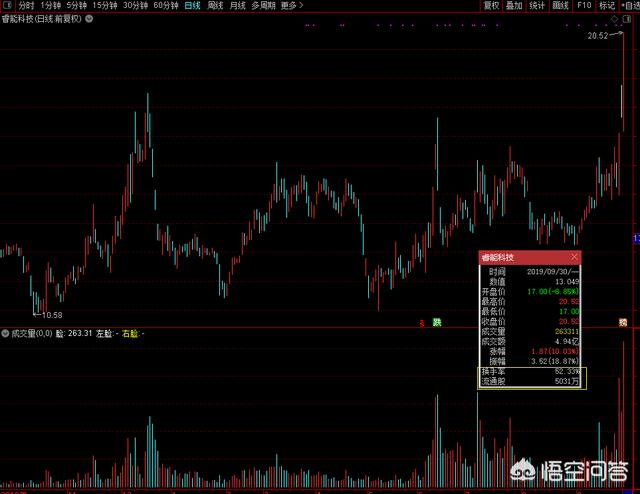Click the 换手率 52.33% row
Viewport: 640px width, 494px height.
point(530,372)
